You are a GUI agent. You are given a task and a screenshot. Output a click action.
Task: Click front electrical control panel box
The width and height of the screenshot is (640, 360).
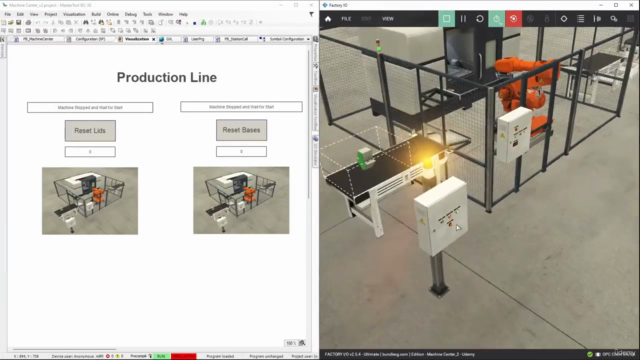click(441, 216)
